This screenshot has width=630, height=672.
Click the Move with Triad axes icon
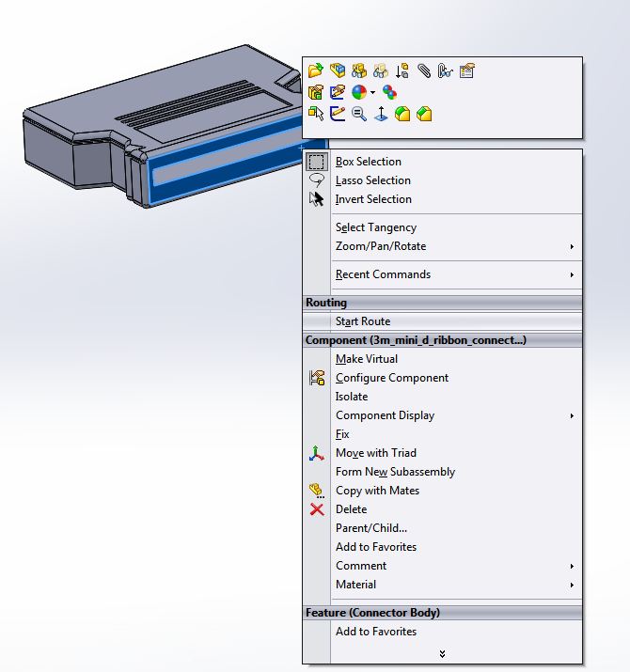(317, 453)
